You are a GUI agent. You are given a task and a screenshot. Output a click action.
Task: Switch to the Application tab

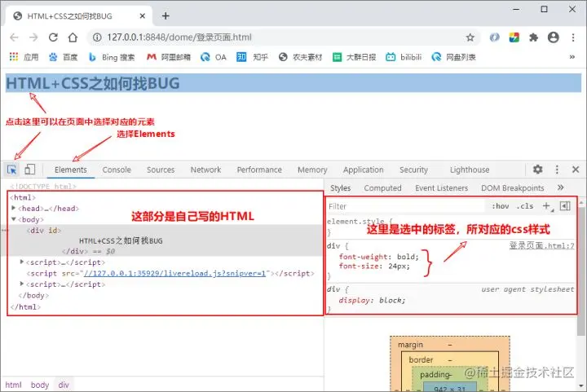click(363, 170)
